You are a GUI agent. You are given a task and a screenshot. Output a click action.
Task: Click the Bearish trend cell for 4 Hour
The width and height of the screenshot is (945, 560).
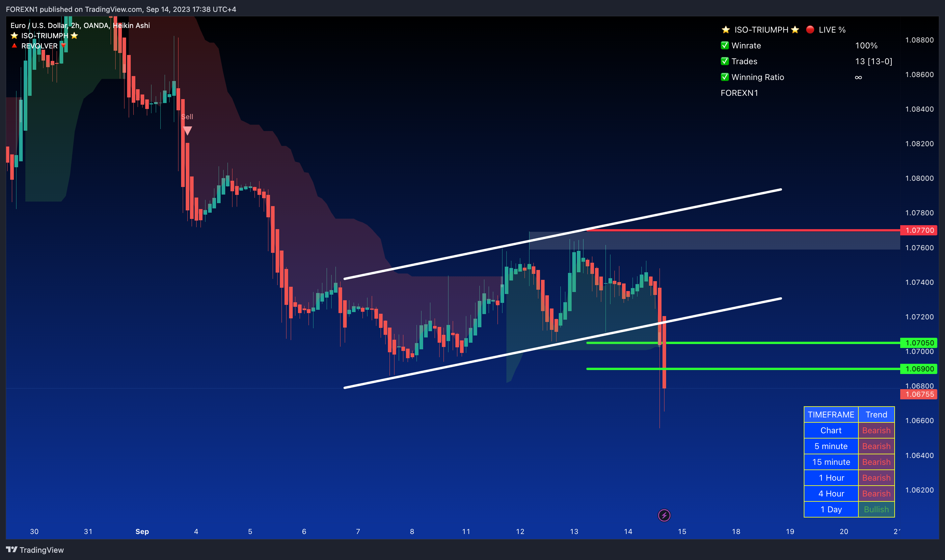pos(876,493)
